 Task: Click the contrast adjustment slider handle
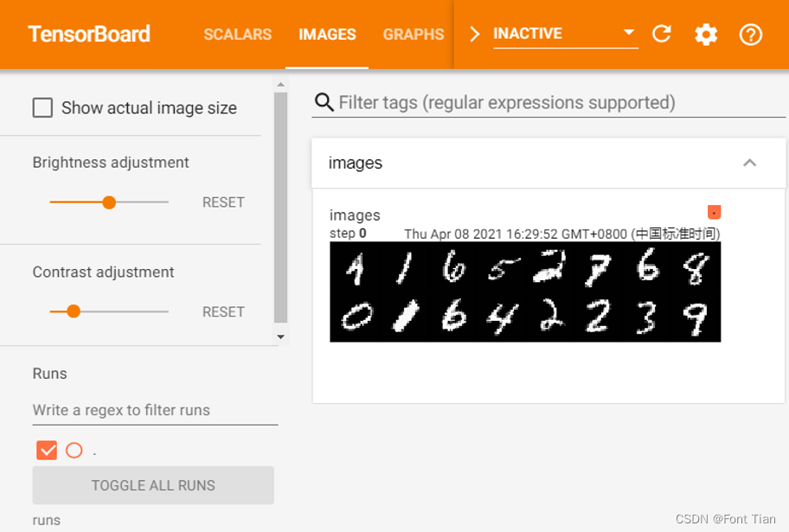[x=74, y=311]
